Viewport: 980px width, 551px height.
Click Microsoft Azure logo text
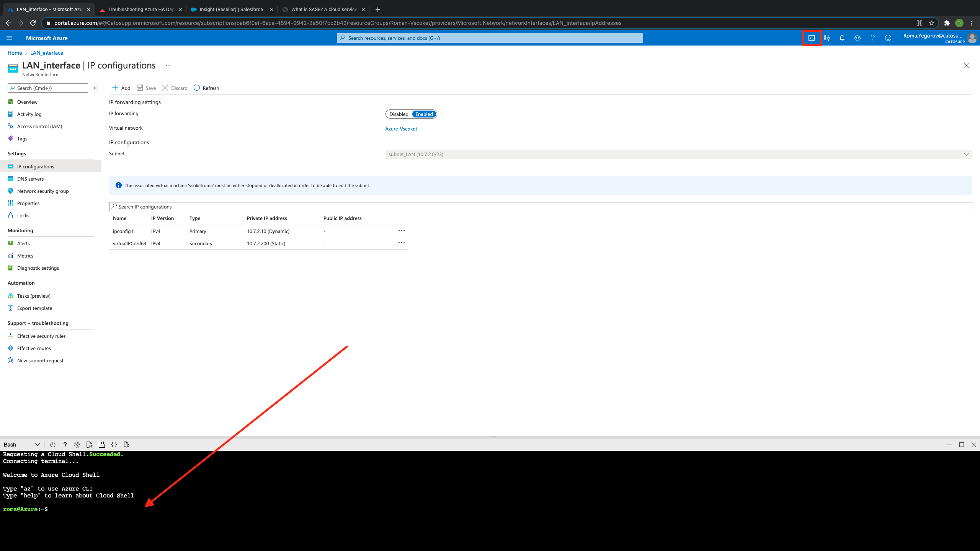coord(47,38)
